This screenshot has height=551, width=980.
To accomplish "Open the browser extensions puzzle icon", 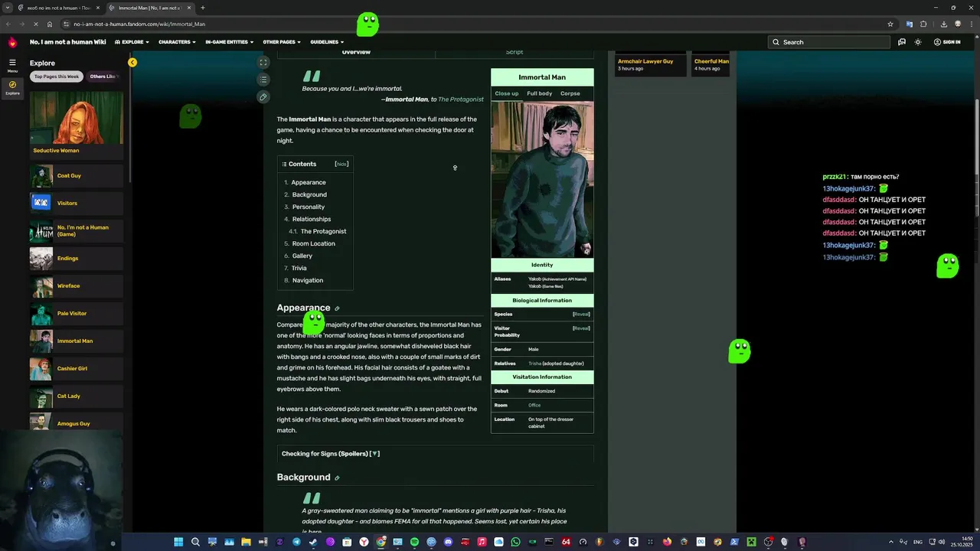I will coord(923,24).
